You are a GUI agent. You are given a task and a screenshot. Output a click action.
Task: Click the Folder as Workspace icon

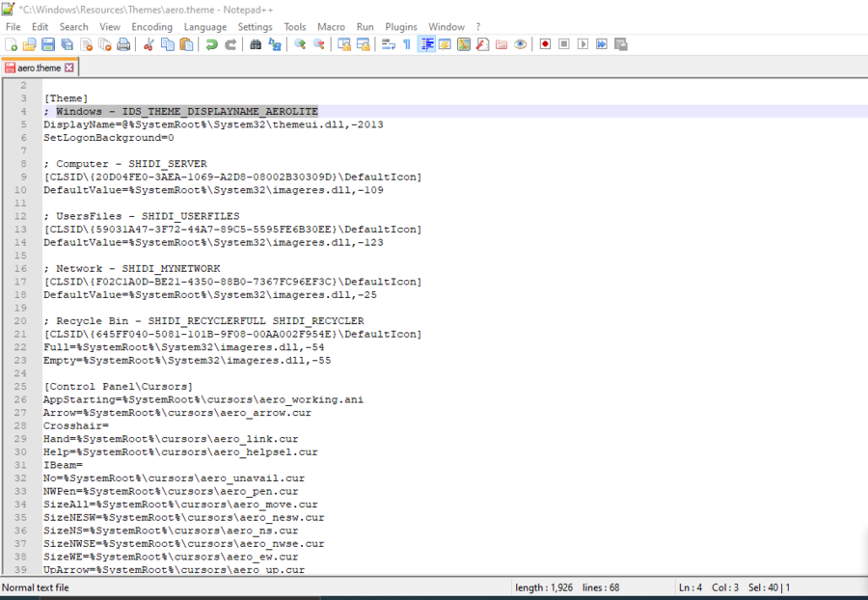point(502,44)
